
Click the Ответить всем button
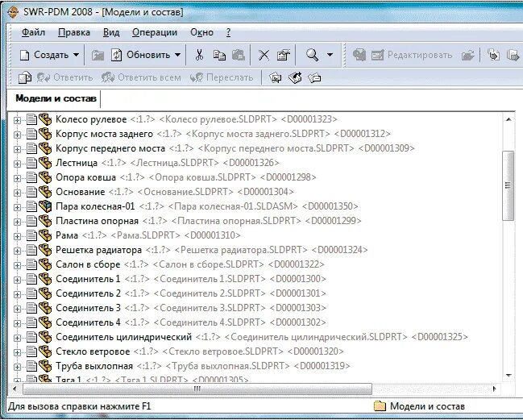[x=141, y=77]
